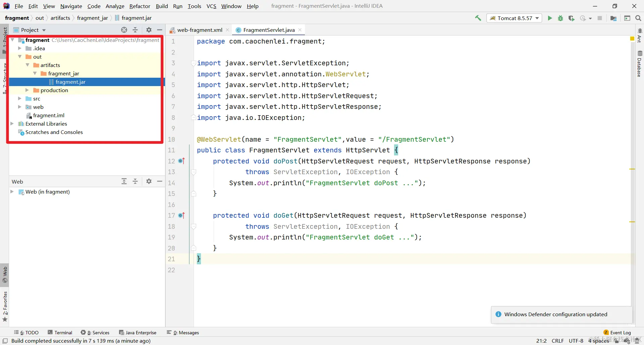Click override gutter icon next to doPost
The width and height of the screenshot is (644, 345).
pyautogui.click(x=181, y=161)
